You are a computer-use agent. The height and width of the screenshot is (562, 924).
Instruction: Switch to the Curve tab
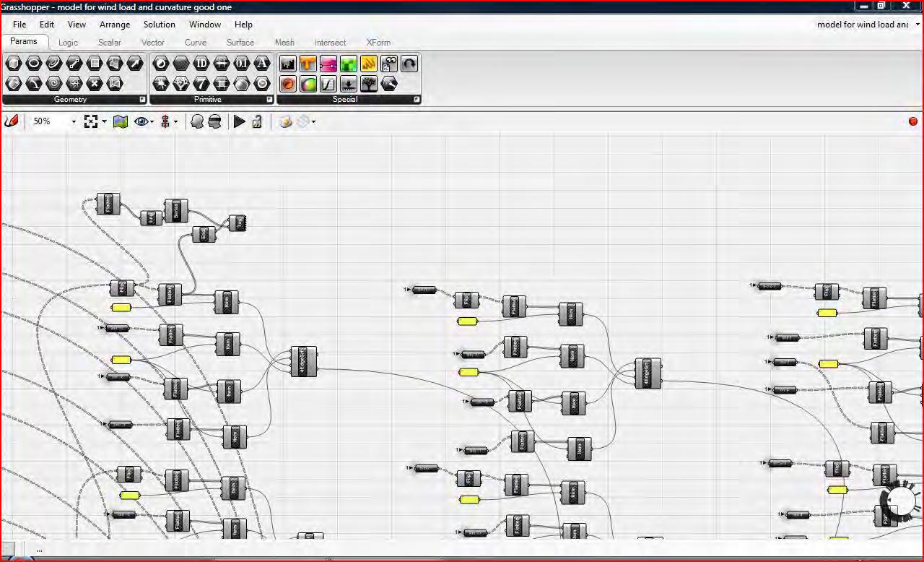point(196,43)
